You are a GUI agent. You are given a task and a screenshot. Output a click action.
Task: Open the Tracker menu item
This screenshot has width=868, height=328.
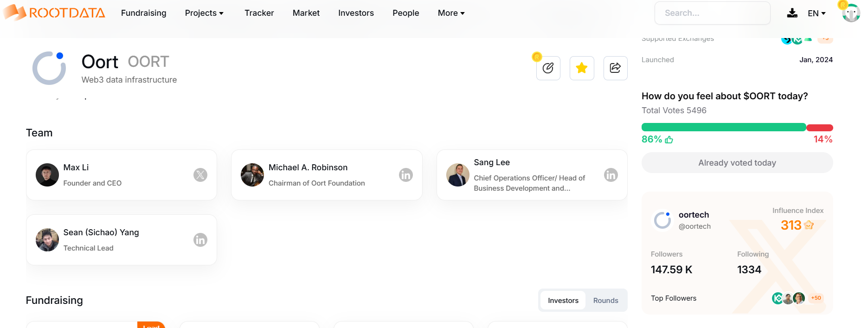[259, 13]
